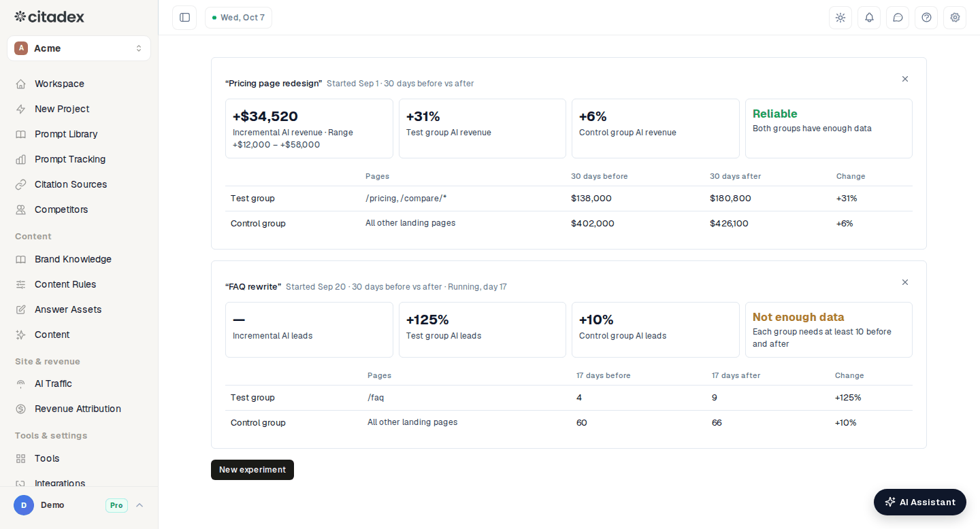Click the Content Rules sliders icon
980x529 pixels.
[21, 284]
